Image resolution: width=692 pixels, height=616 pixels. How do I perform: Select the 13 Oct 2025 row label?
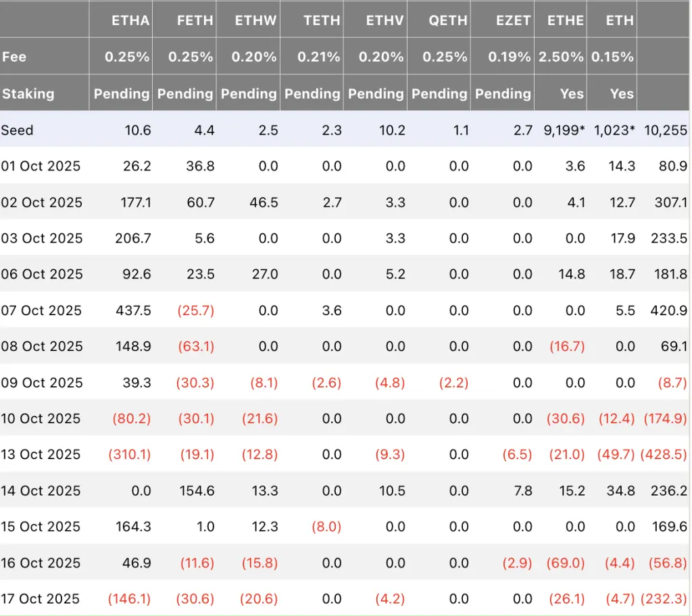pyautogui.click(x=42, y=454)
